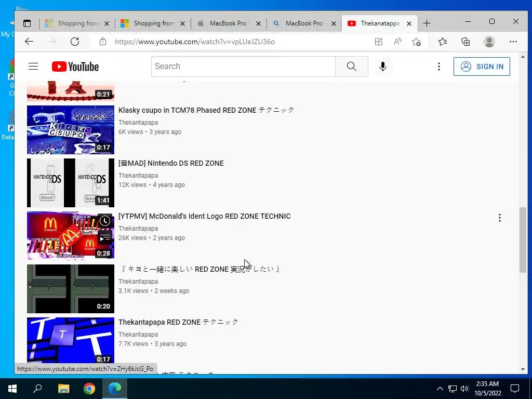Open YouTube settings three-dot menu

438,66
